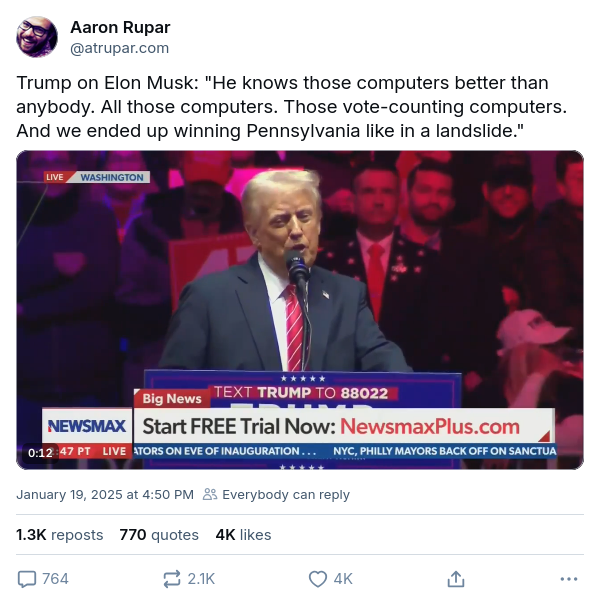Viewport: 600px width, 605px height.
Task: Click the 2.1K repost count
Action: (201, 579)
